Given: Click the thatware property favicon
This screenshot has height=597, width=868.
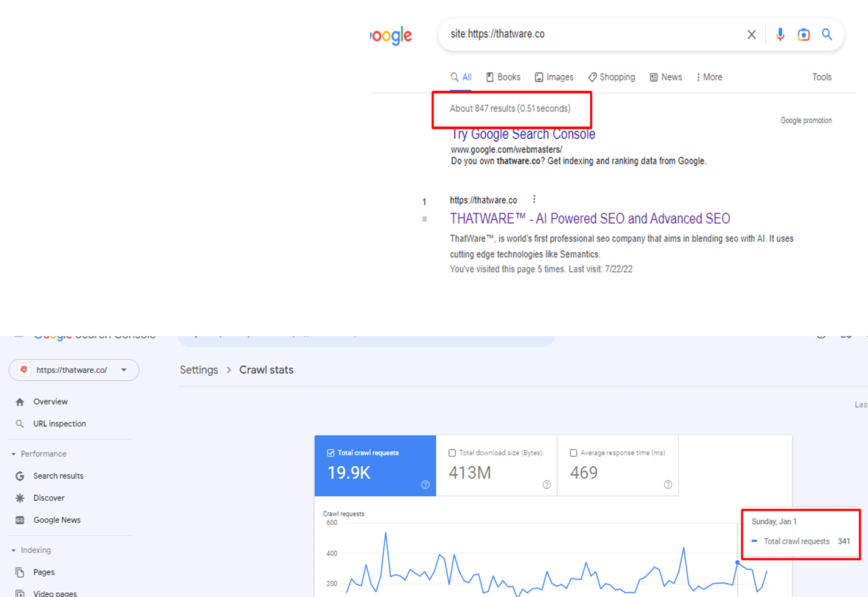Looking at the screenshot, I should pos(24,369).
